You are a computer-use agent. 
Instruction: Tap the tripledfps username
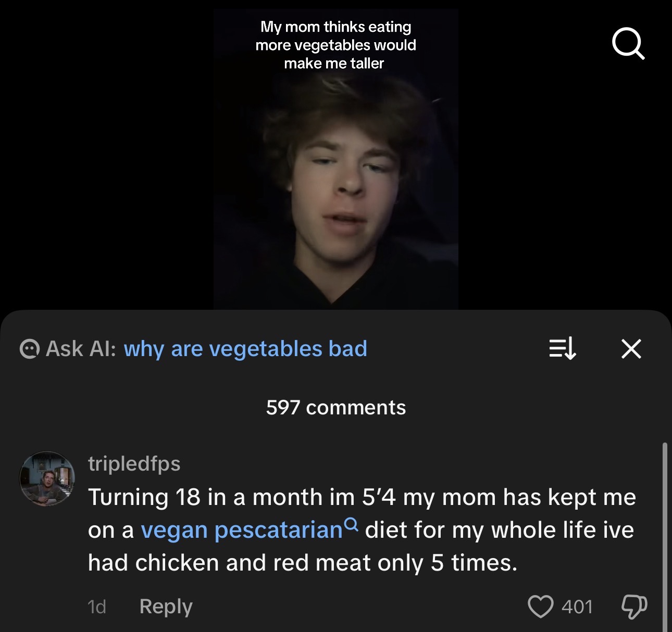134,463
